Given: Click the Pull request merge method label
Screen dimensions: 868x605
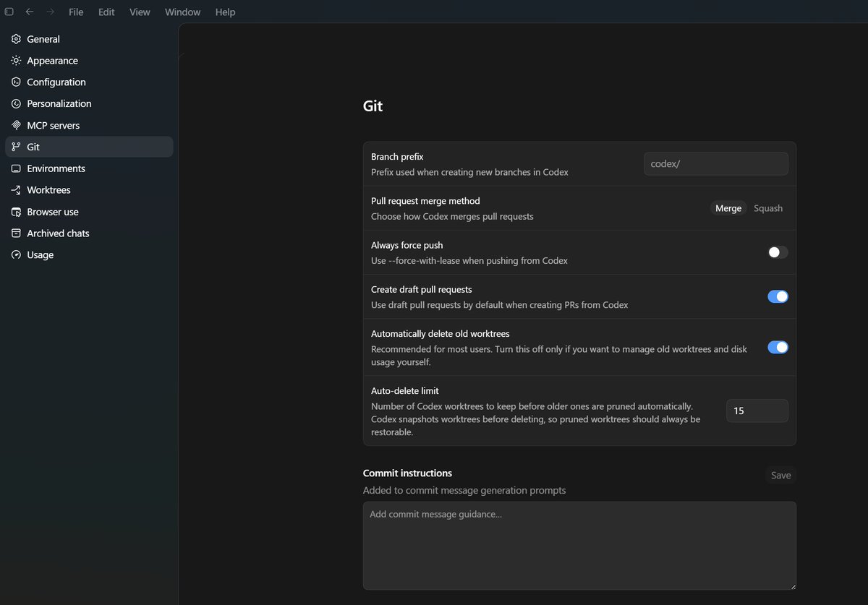Looking at the screenshot, I should [x=425, y=201].
